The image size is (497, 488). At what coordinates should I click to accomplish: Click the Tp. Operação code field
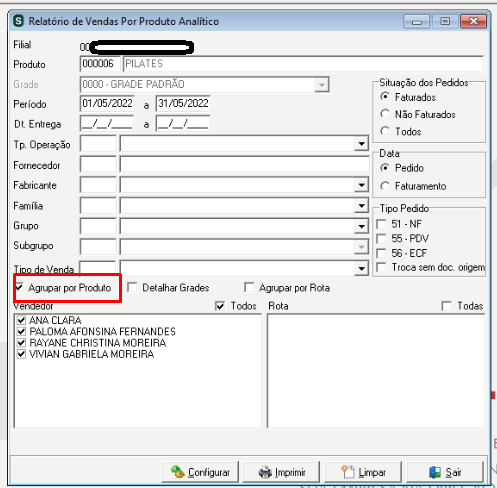(x=98, y=144)
